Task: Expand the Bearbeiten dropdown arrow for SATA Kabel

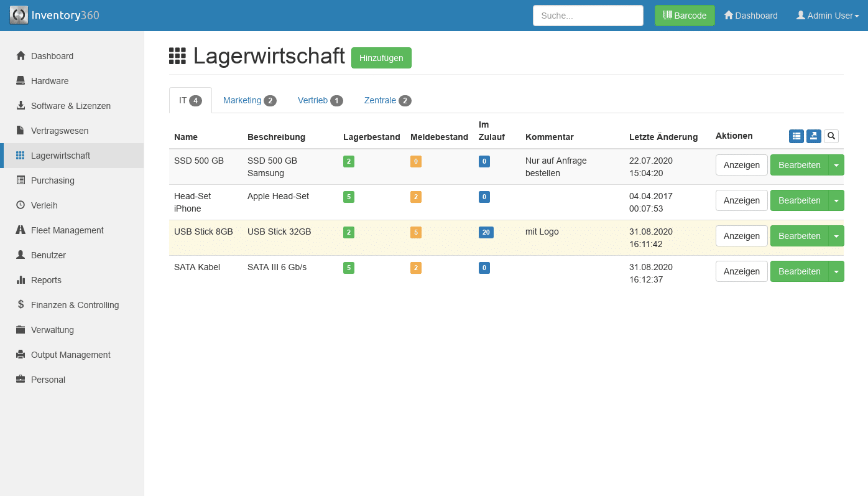Action: [836, 272]
